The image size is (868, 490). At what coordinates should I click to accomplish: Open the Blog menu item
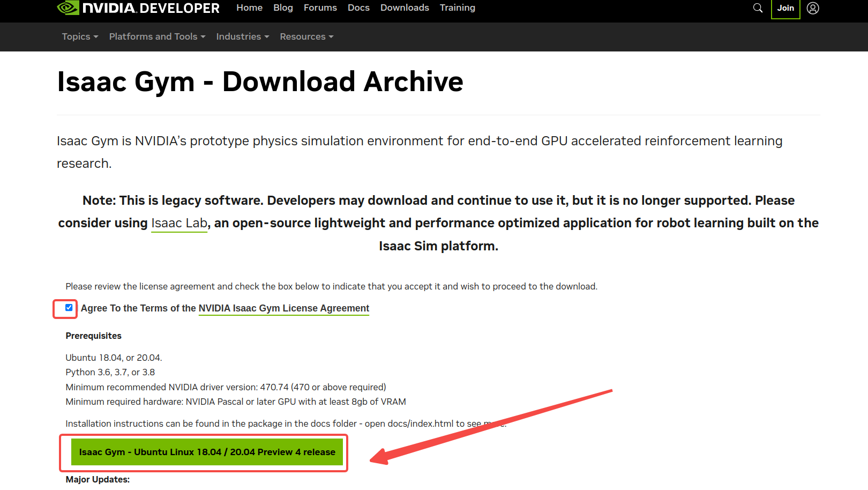coord(283,8)
